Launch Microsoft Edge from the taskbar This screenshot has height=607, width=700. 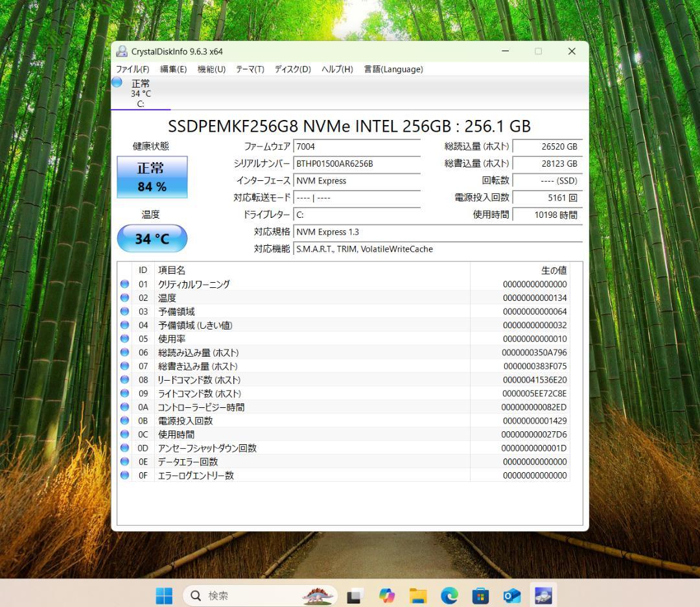[449, 595]
